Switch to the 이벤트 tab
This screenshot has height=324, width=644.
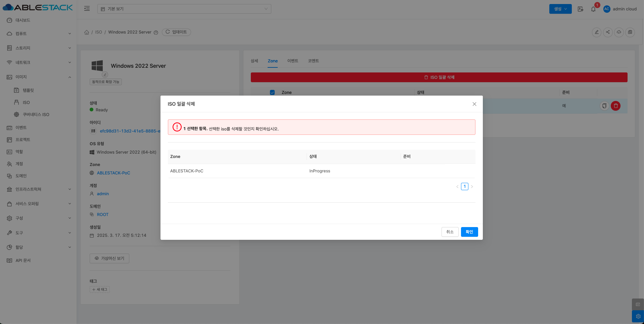point(292,61)
